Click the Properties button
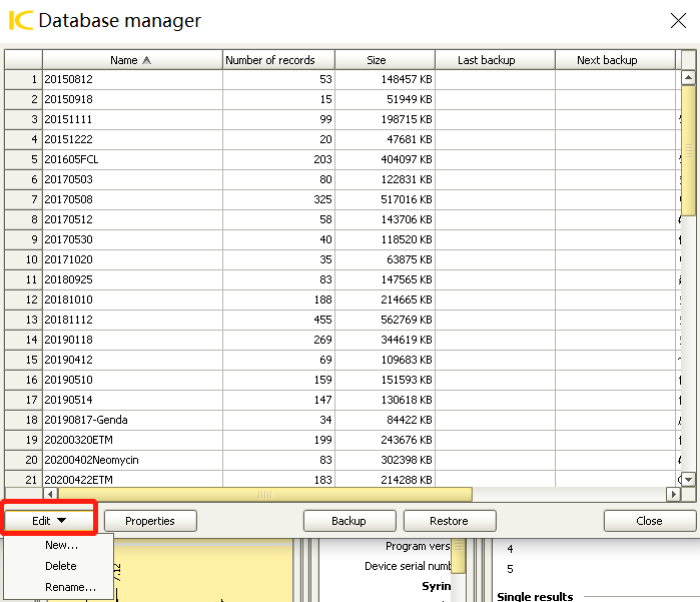Image resolution: width=700 pixels, height=602 pixels. coord(150,521)
